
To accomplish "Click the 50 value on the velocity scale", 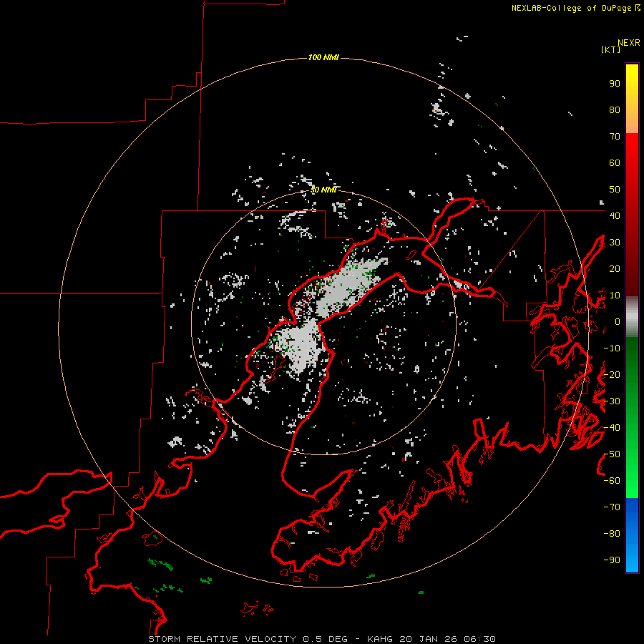I will [615, 190].
